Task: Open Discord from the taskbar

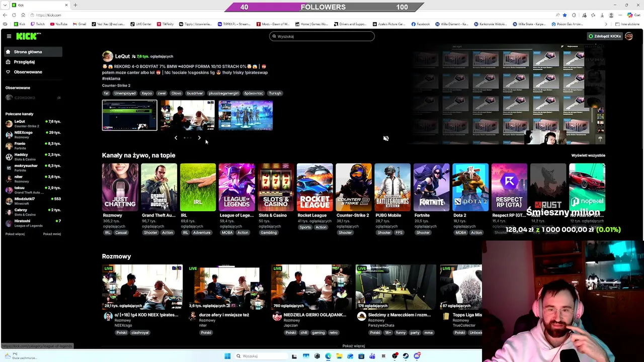Action: [417, 356]
